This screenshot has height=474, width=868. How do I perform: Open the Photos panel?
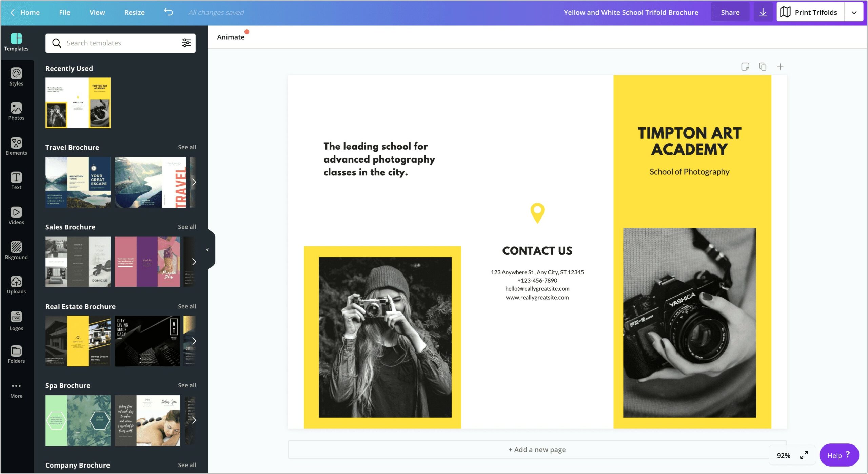tap(16, 112)
